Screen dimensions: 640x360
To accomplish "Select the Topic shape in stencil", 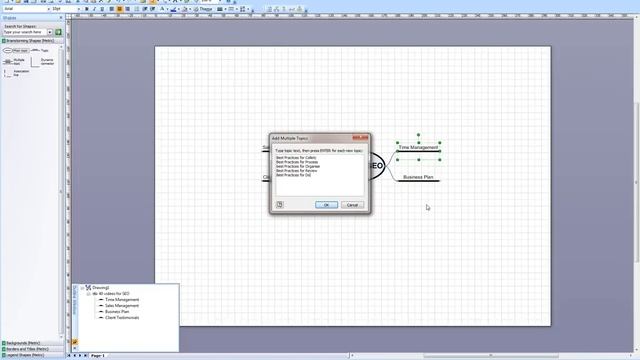I will pyautogui.click(x=40, y=51).
